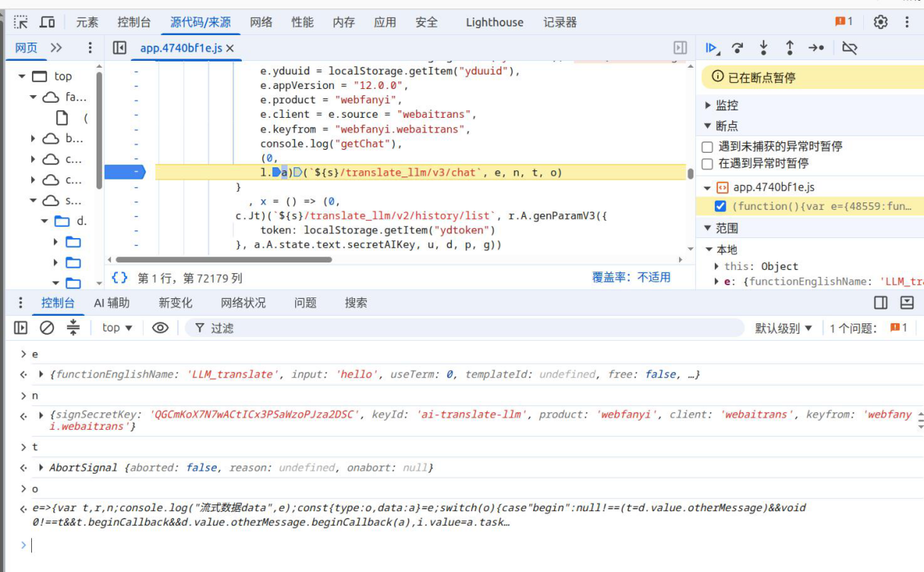Open Issues (问题) drawer tab
This screenshot has height=572, width=924.
coord(305,303)
